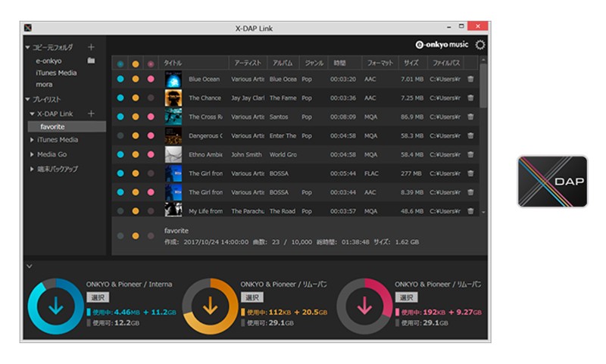Delete My Life from track with trash icon

470,211
